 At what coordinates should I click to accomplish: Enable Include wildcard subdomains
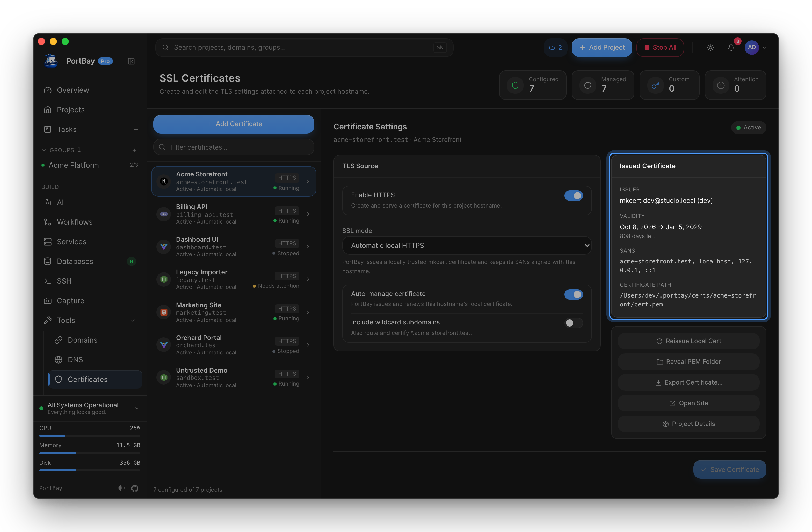(574, 323)
